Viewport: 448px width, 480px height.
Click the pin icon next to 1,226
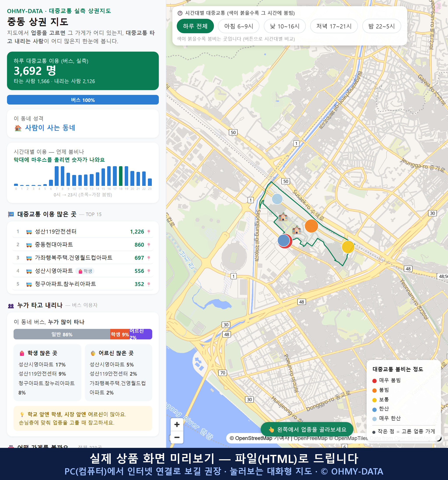pyautogui.click(x=149, y=232)
